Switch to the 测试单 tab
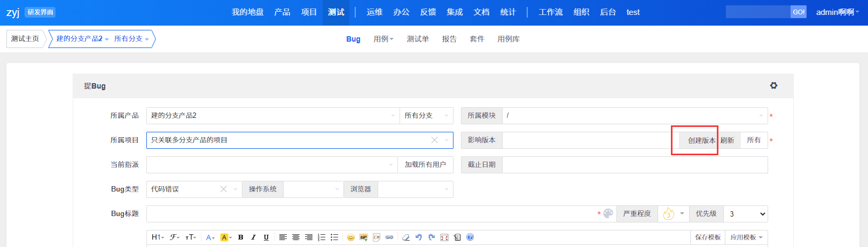The image size is (868, 247). [x=418, y=39]
